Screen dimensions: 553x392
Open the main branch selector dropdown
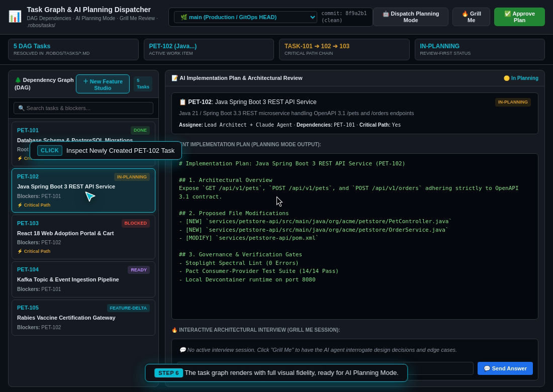tap(245, 17)
